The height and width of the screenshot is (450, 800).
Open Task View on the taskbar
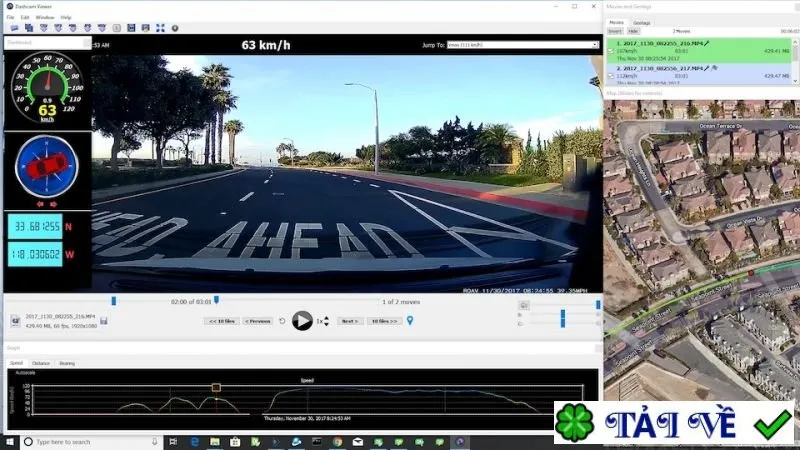[x=173, y=442]
